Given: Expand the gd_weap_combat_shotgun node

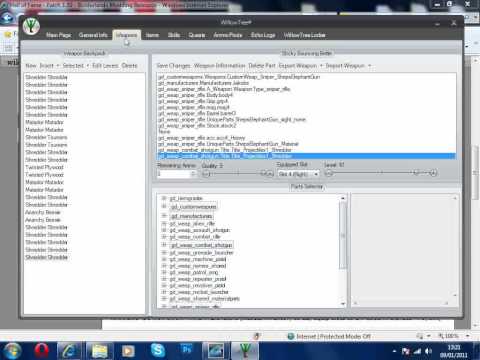Looking at the screenshot, I should click(164, 245).
